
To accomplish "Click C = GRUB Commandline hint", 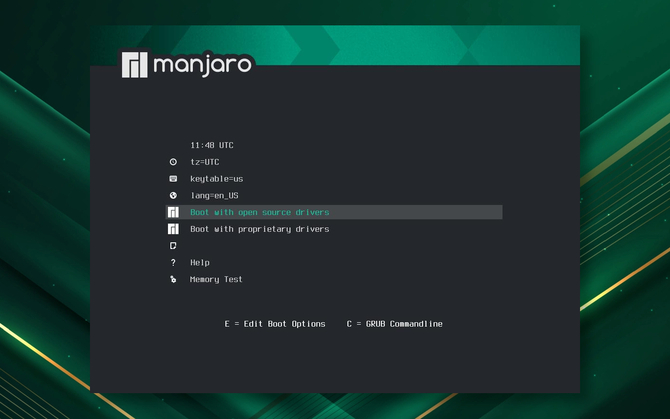I will click(x=394, y=324).
